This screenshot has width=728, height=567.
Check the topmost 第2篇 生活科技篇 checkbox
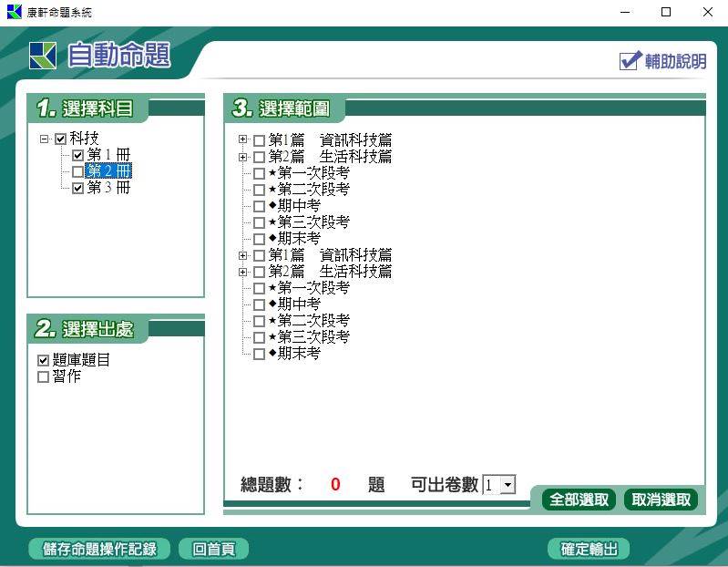coord(259,157)
